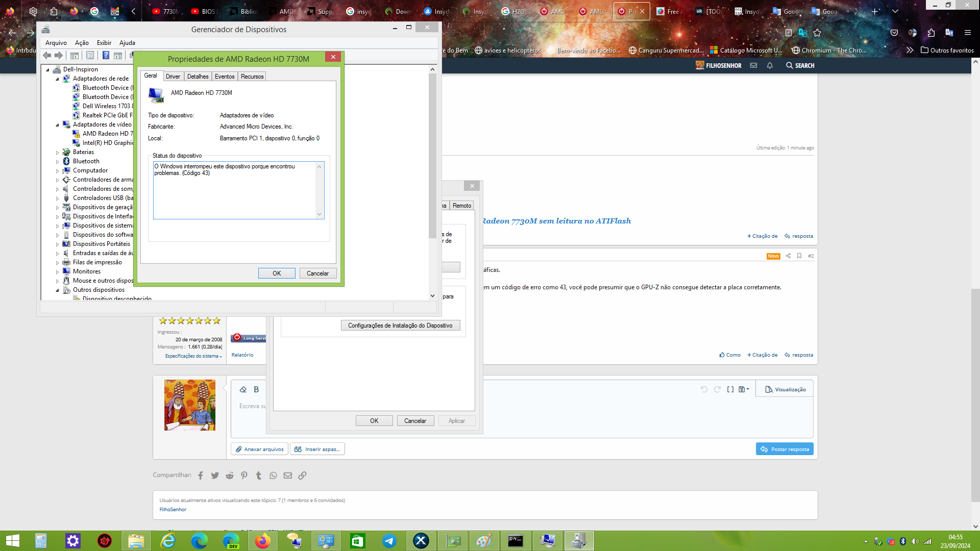
Task: Expand the Baterias node
Action: (57, 153)
